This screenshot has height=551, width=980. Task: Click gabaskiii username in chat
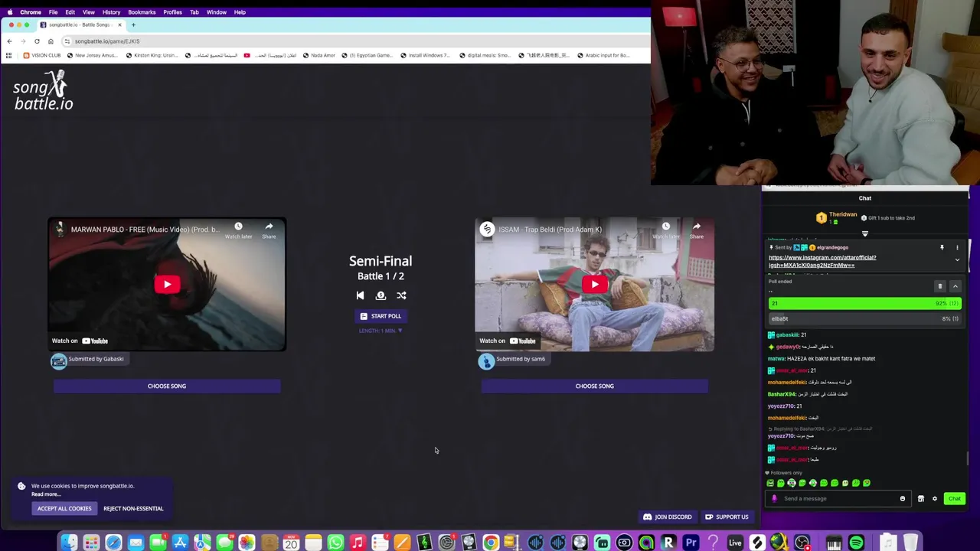787,334
